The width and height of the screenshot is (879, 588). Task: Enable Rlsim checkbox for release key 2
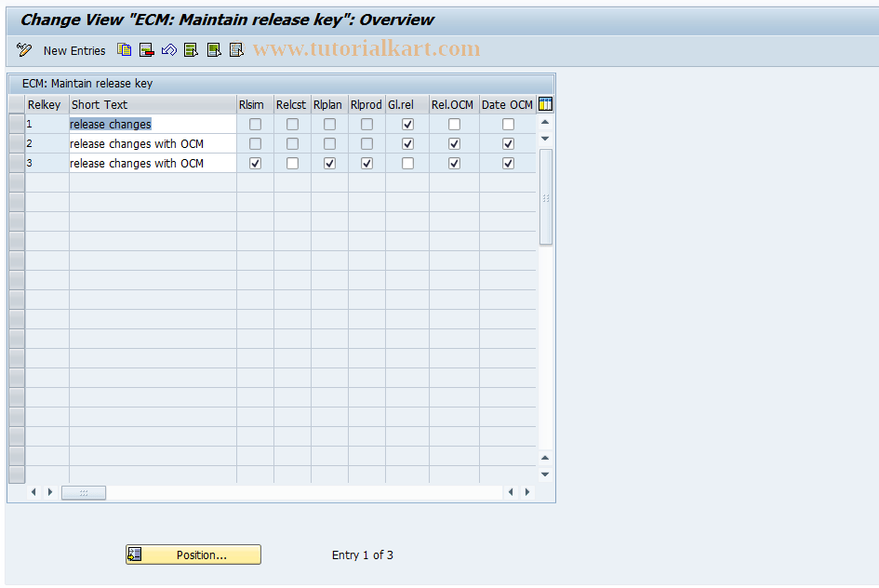click(x=255, y=143)
